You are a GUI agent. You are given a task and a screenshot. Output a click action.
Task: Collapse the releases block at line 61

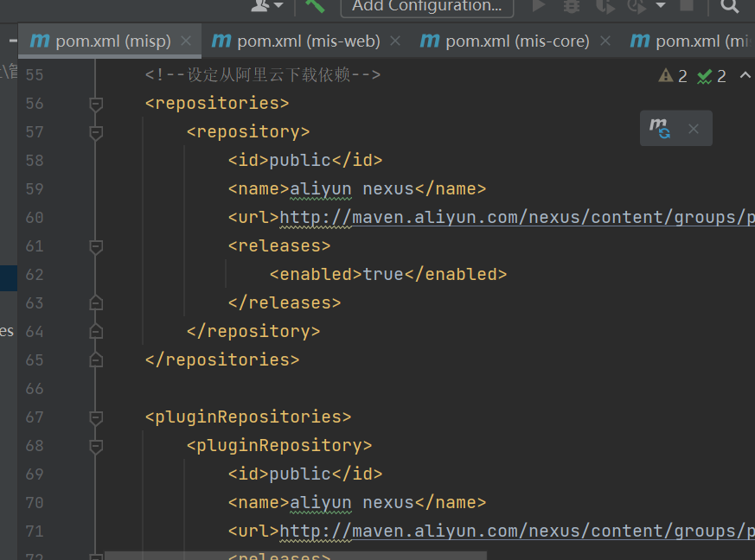96,246
